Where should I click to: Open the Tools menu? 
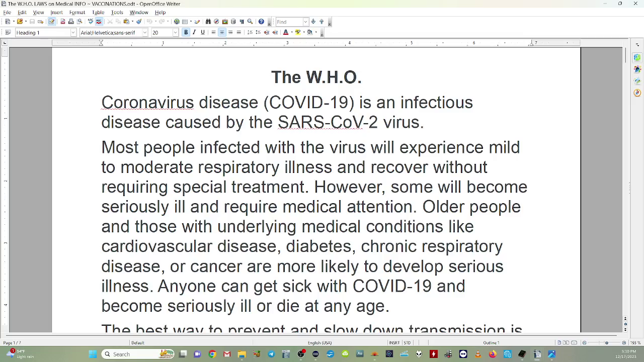pyautogui.click(x=117, y=12)
